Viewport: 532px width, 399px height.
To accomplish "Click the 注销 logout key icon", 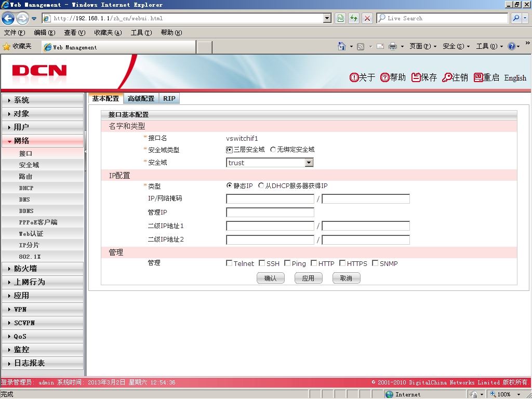I will 447,78.
